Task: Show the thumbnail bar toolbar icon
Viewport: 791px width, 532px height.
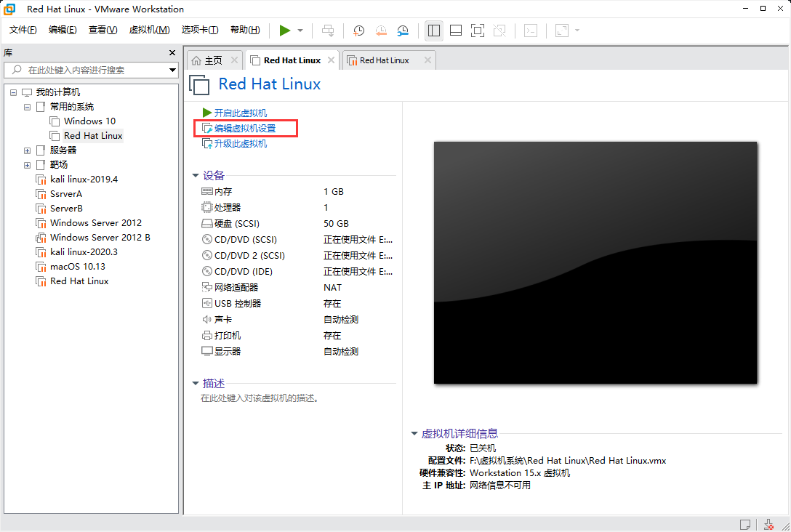Action: click(456, 30)
